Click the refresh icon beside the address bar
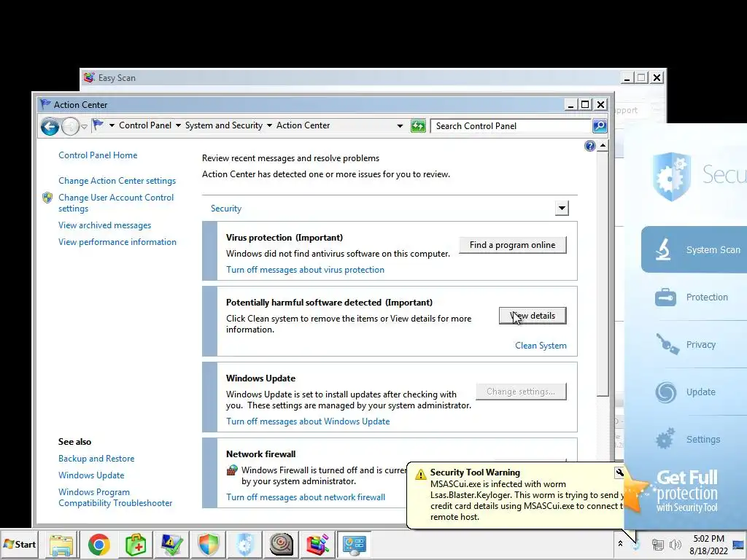 (418, 125)
